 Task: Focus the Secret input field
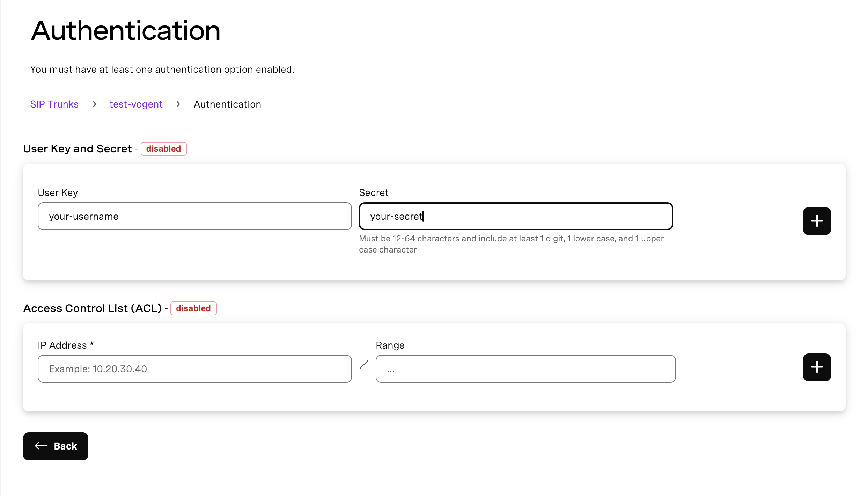(516, 216)
